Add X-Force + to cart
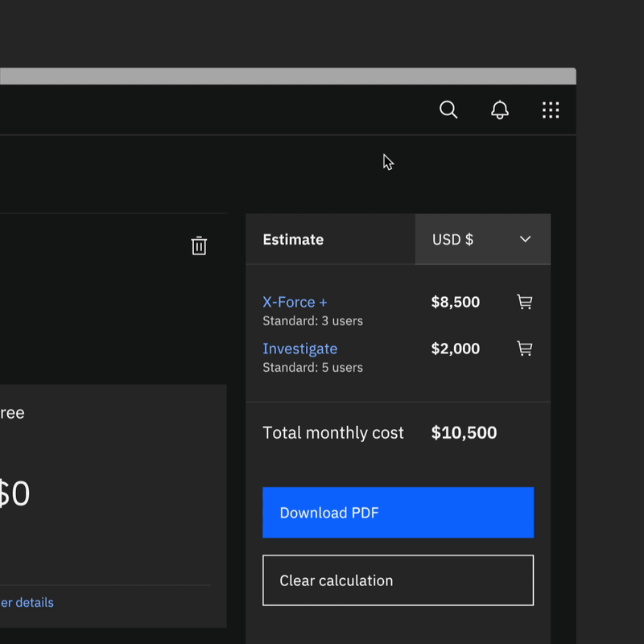This screenshot has height=644, width=644. (525, 302)
